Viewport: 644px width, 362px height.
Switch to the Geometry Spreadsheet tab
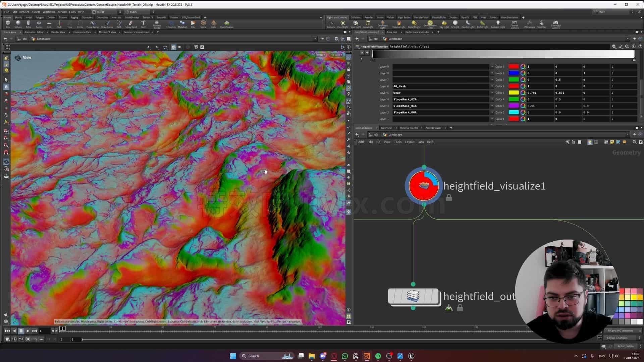[x=137, y=32]
